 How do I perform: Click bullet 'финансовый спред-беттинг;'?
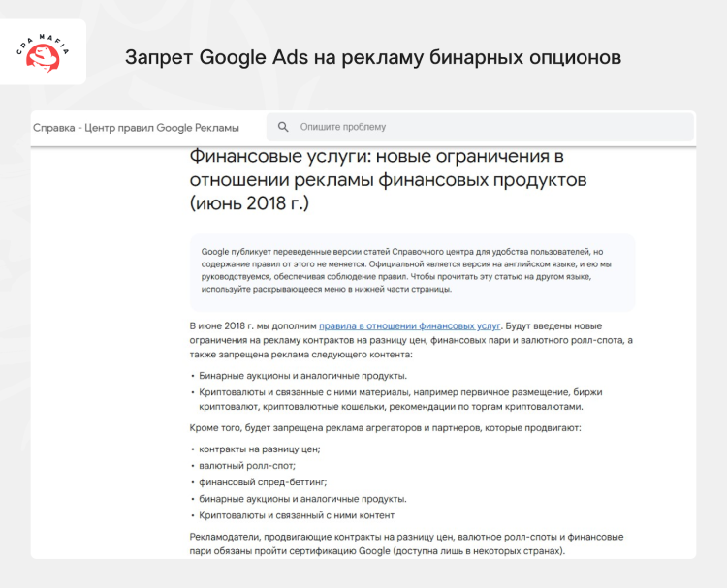coord(263,482)
